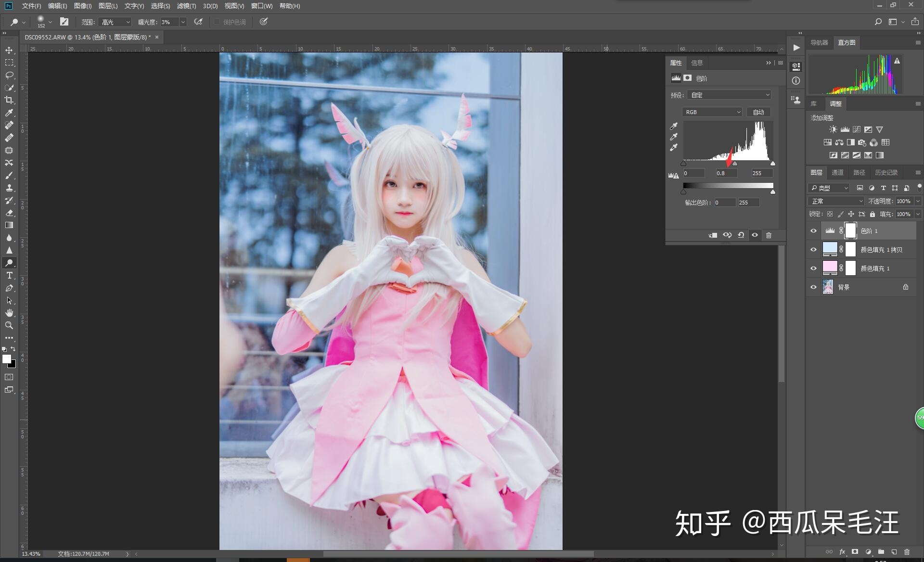
Task: Click the white output level slider
Action: click(773, 192)
